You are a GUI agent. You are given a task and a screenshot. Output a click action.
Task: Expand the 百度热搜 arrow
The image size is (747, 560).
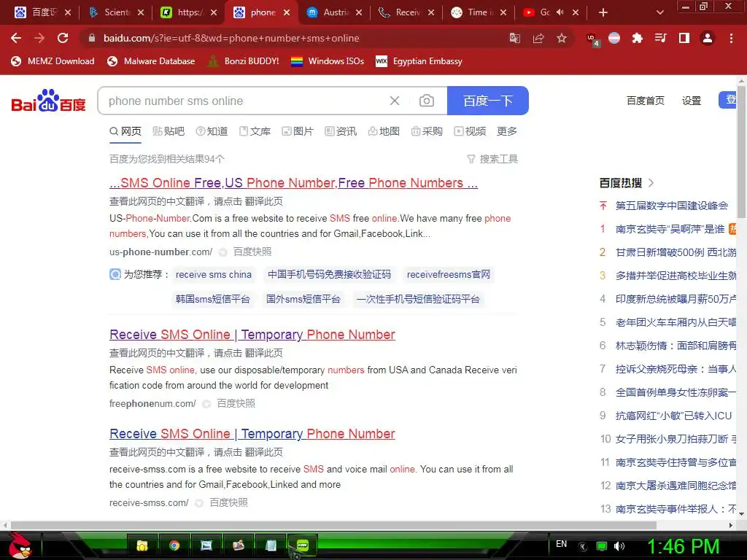click(651, 183)
